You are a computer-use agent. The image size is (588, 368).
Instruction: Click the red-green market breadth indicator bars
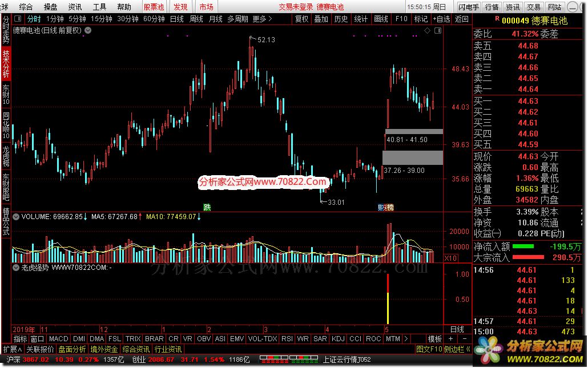pyautogui.click(x=289, y=360)
